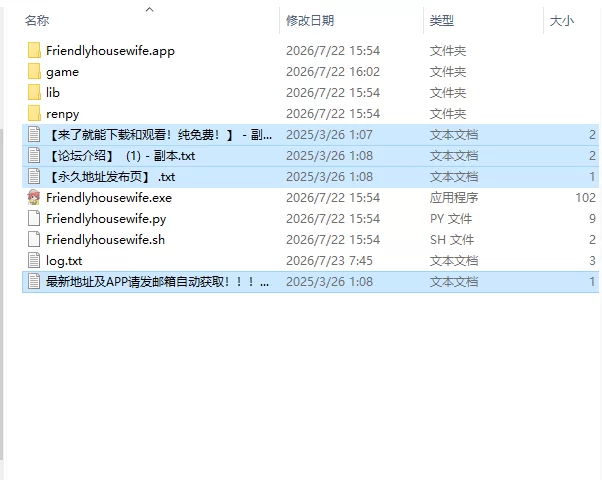This screenshot has height=480, width=602.
Task: Click the 【论坛介绍】 text file icon
Action: [x=34, y=156]
